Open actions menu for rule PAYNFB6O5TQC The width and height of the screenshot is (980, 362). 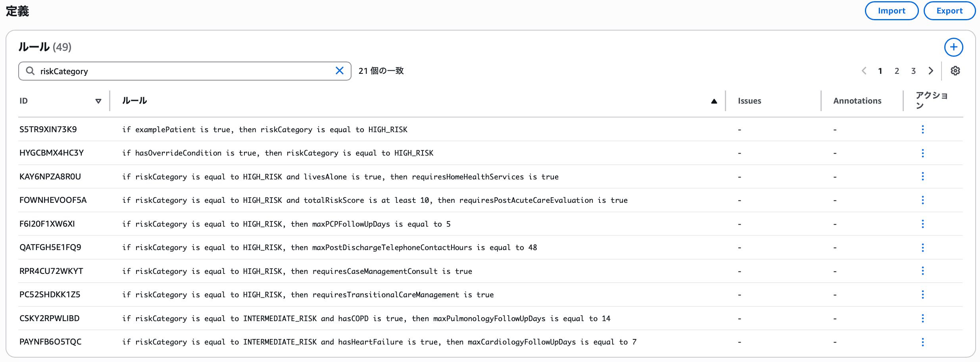point(922,342)
